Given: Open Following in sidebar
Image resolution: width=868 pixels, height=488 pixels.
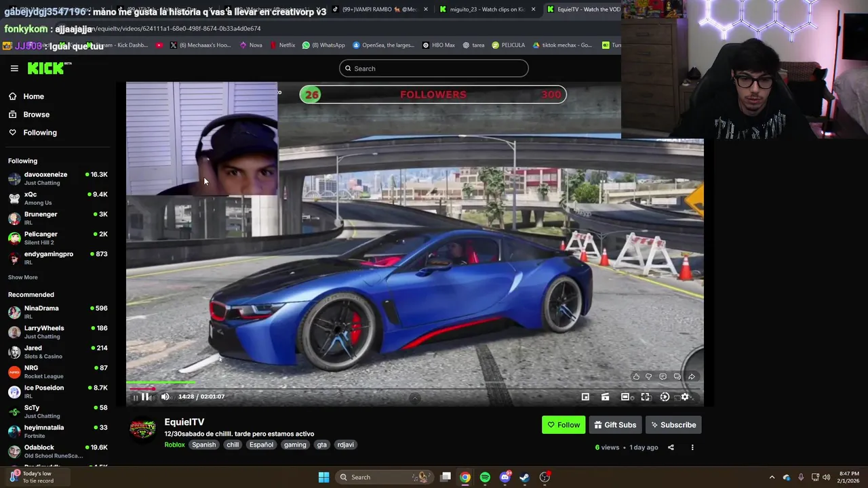Looking at the screenshot, I should pyautogui.click(x=33, y=132).
